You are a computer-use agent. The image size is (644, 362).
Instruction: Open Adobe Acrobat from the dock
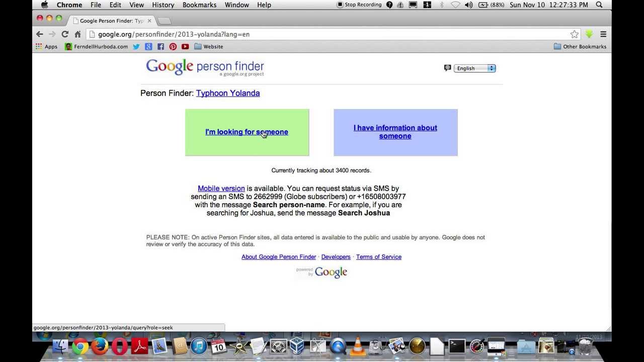139,346
